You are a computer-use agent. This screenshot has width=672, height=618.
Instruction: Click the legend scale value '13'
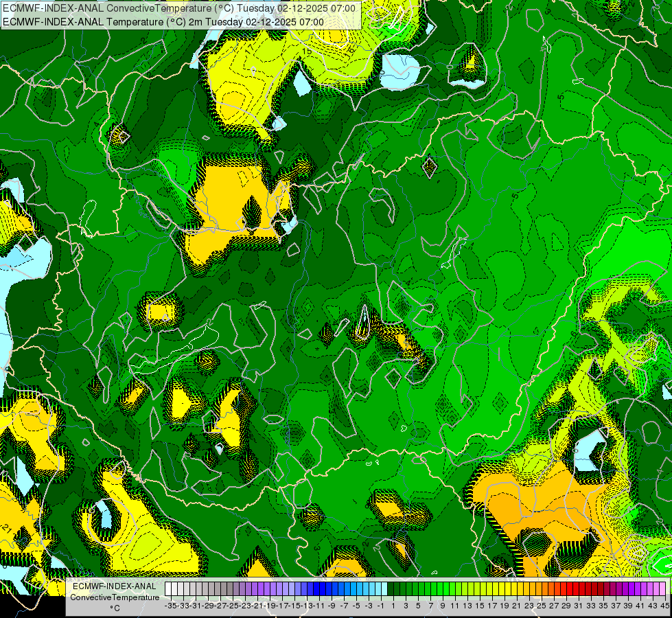pos(467,606)
